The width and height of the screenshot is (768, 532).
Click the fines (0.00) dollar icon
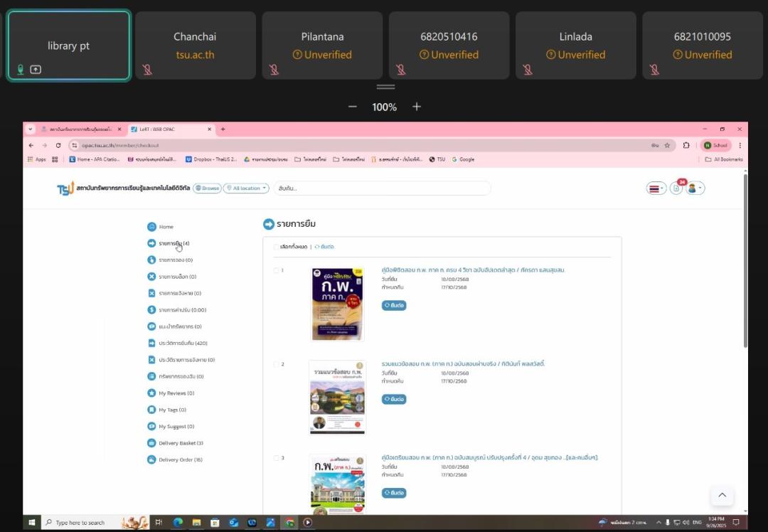(151, 310)
